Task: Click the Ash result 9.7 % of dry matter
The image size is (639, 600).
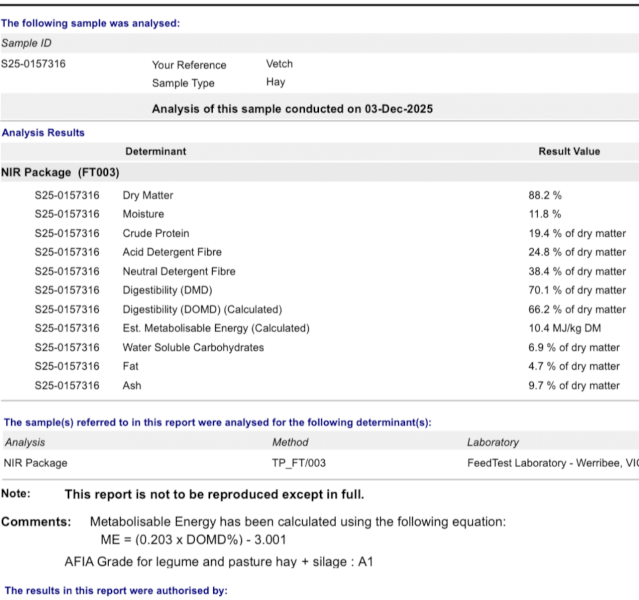Action: (573, 385)
